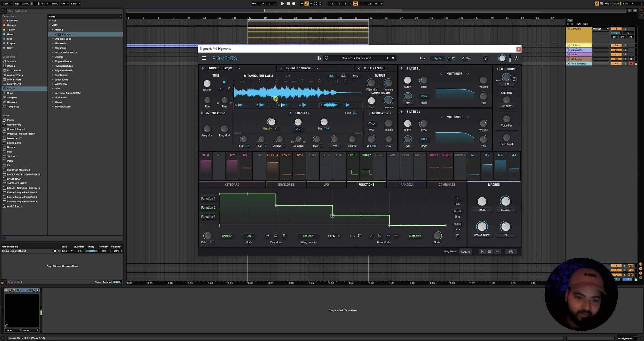Open Engine 1 type dropdown arrow
644x341 pixels.
(x=239, y=69)
